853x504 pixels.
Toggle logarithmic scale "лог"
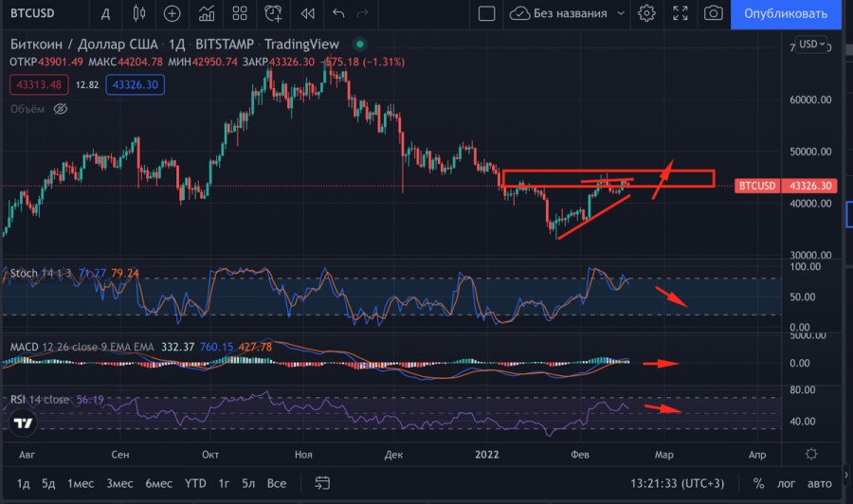click(x=787, y=483)
